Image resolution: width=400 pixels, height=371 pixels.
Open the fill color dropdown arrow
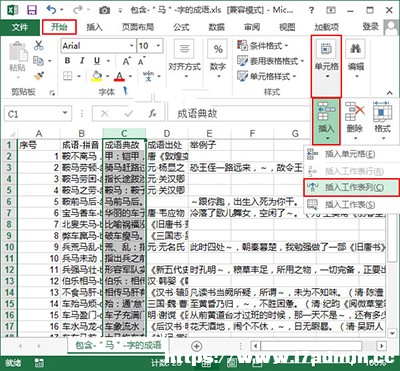[x=108, y=76]
